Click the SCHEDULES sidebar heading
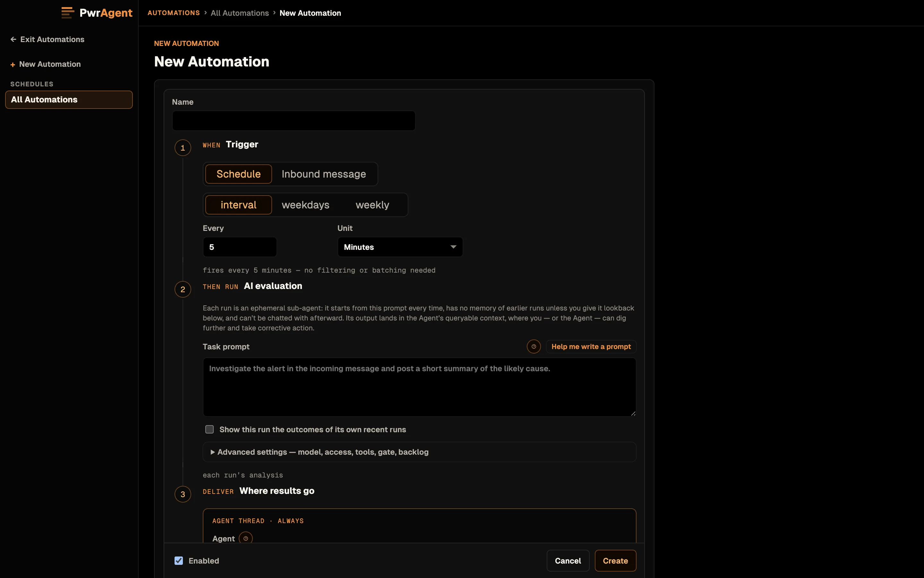924x578 pixels. pyautogui.click(x=32, y=84)
